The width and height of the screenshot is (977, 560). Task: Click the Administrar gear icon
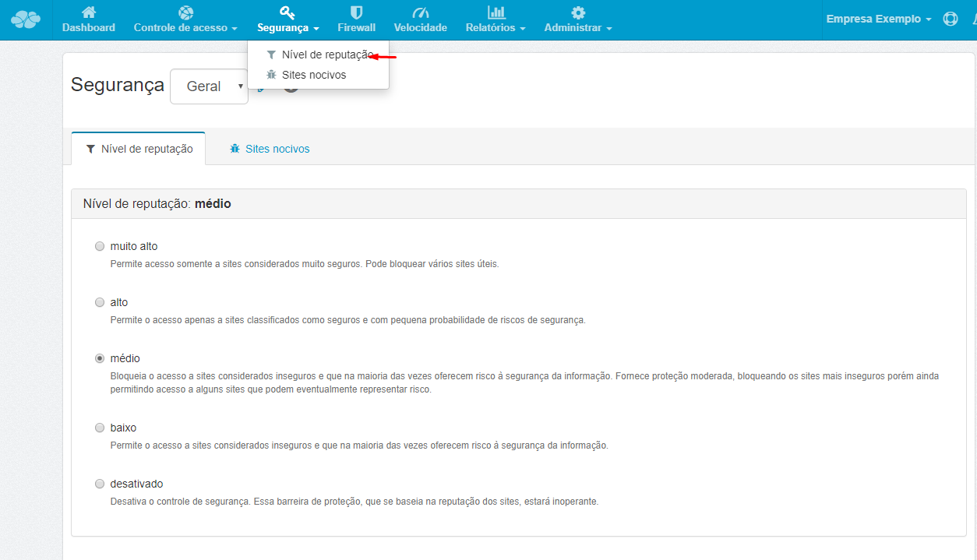pyautogui.click(x=578, y=12)
